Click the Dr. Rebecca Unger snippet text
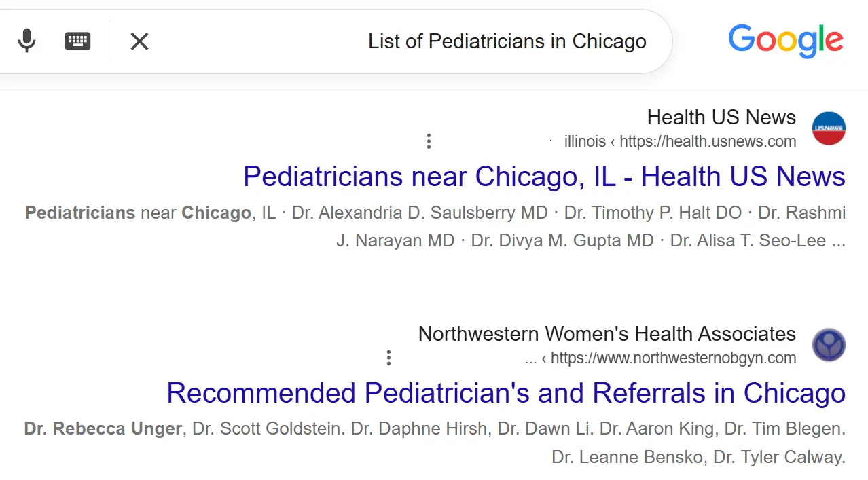Screen dimensions: 868x480 click(103, 429)
